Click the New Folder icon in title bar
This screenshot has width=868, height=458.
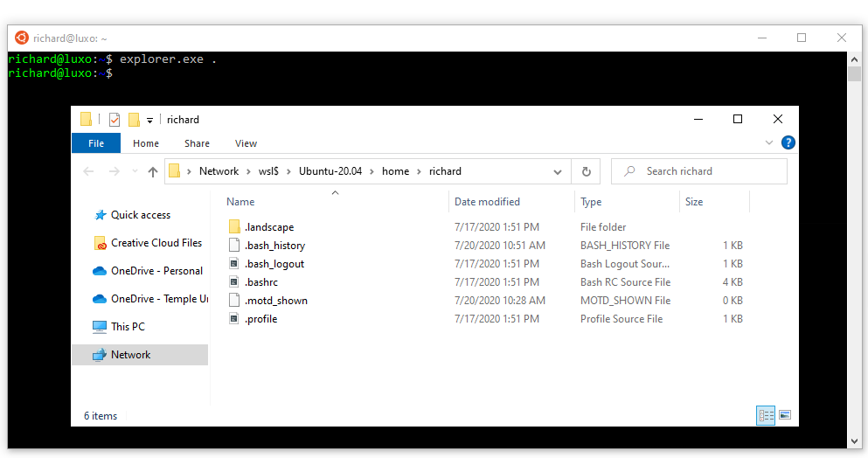[134, 120]
